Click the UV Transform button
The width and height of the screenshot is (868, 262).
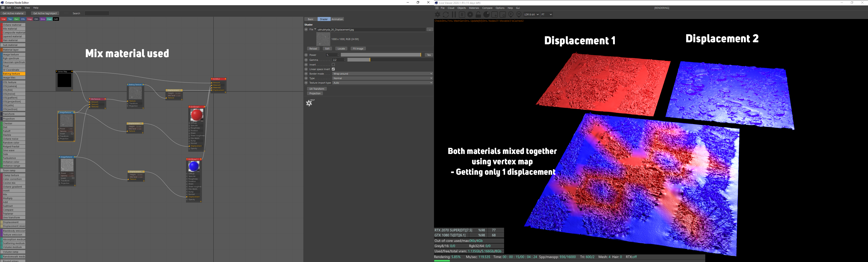(317, 89)
